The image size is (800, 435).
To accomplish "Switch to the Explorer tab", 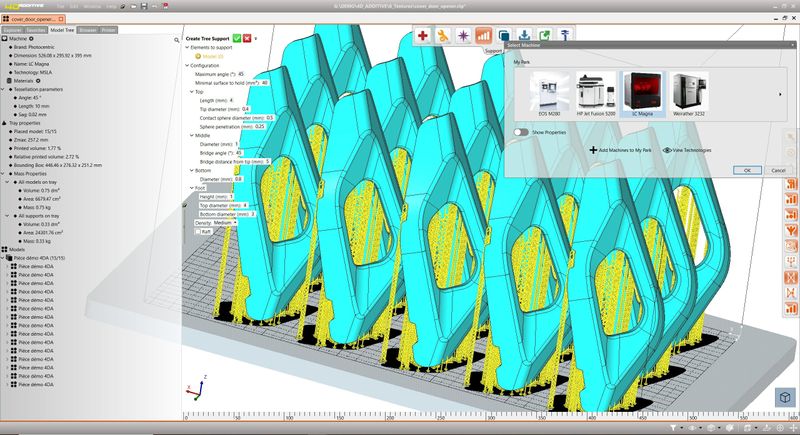I will pos(13,30).
